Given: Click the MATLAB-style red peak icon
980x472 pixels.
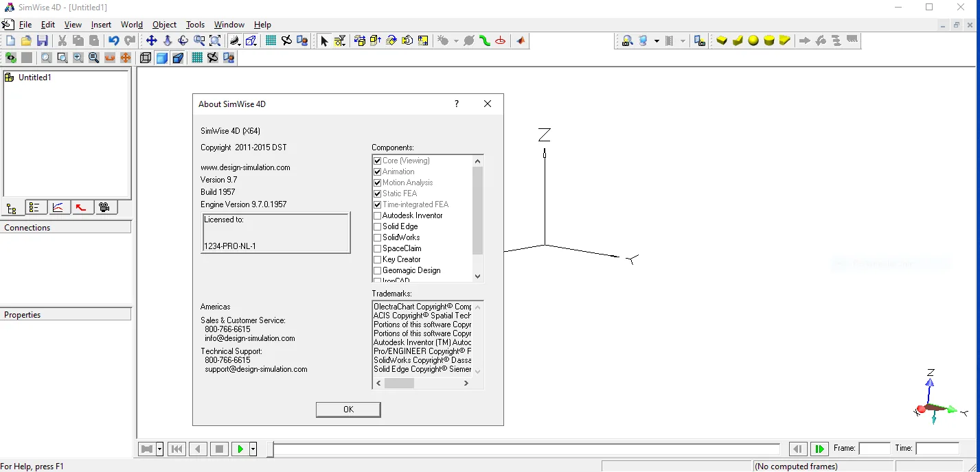Looking at the screenshot, I should click(521, 41).
